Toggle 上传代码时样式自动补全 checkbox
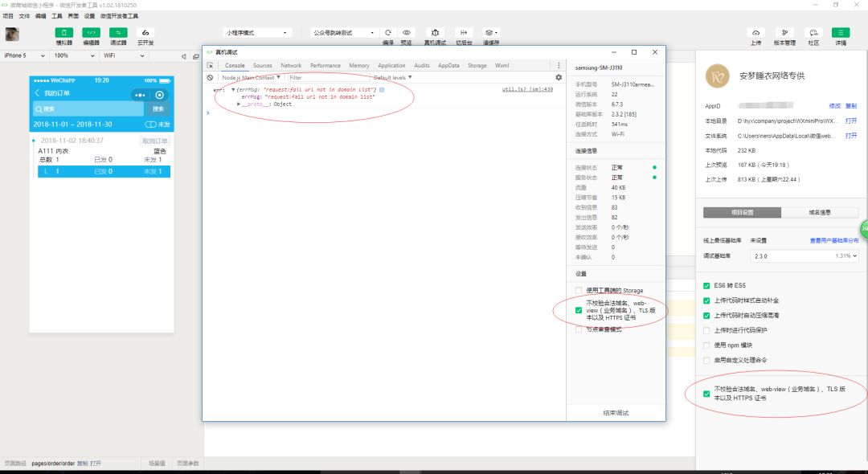The width and height of the screenshot is (868, 474). [706, 301]
